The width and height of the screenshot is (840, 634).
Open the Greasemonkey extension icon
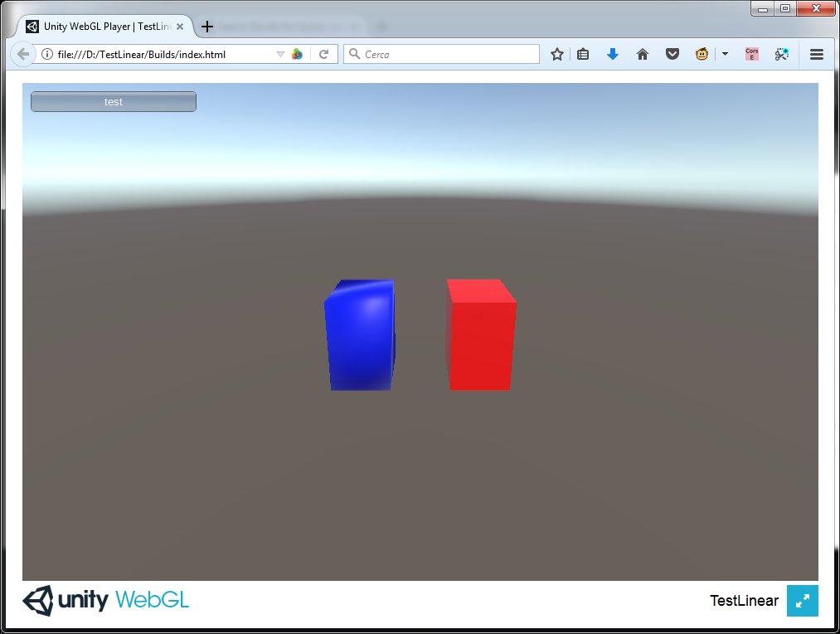(702, 53)
